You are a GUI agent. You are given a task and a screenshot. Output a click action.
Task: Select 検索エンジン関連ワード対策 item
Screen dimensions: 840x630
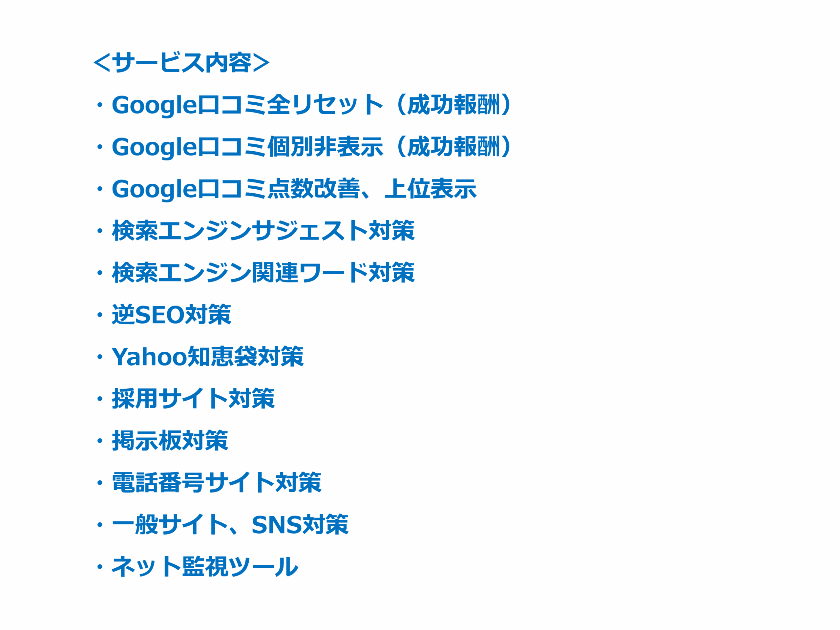(x=263, y=273)
